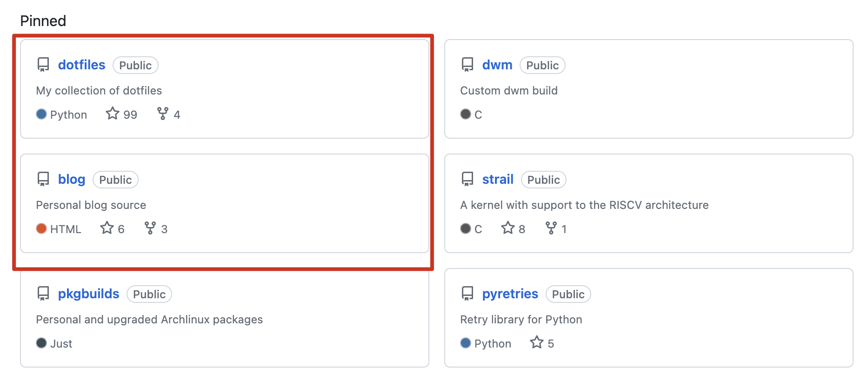868x375 pixels.
Task: Click the Python color dot on dotfiles
Action: pos(41,114)
